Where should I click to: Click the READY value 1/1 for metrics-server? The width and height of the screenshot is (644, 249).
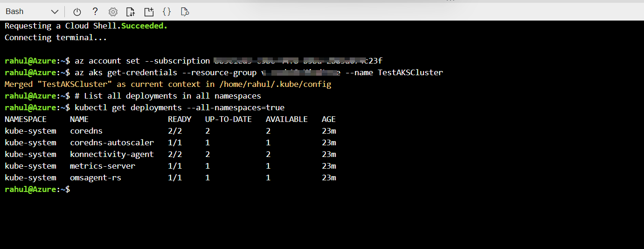click(175, 166)
